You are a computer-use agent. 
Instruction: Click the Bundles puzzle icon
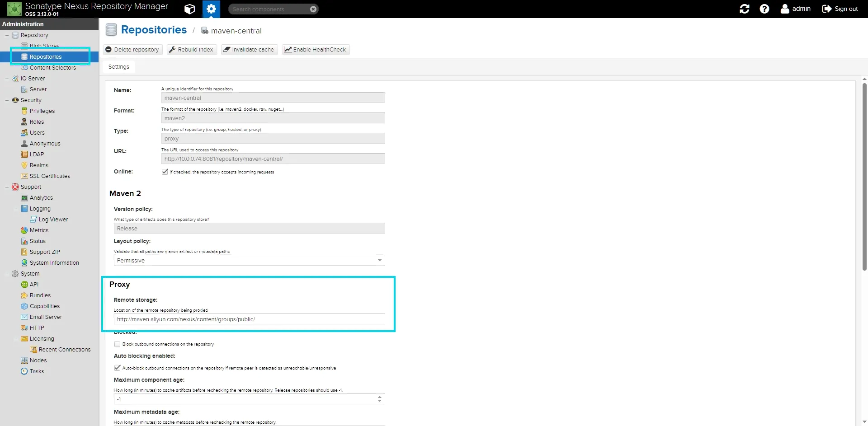pyautogui.click(x=24, y=295)
